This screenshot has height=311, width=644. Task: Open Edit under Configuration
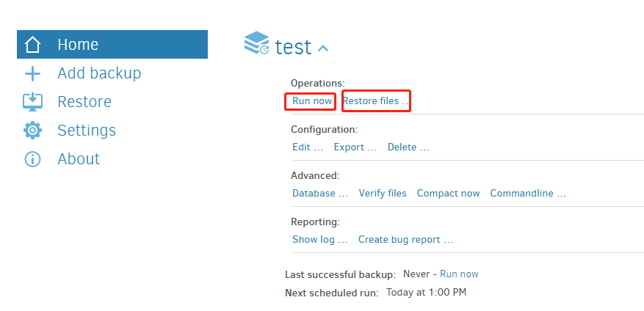[x=308, y=147]
